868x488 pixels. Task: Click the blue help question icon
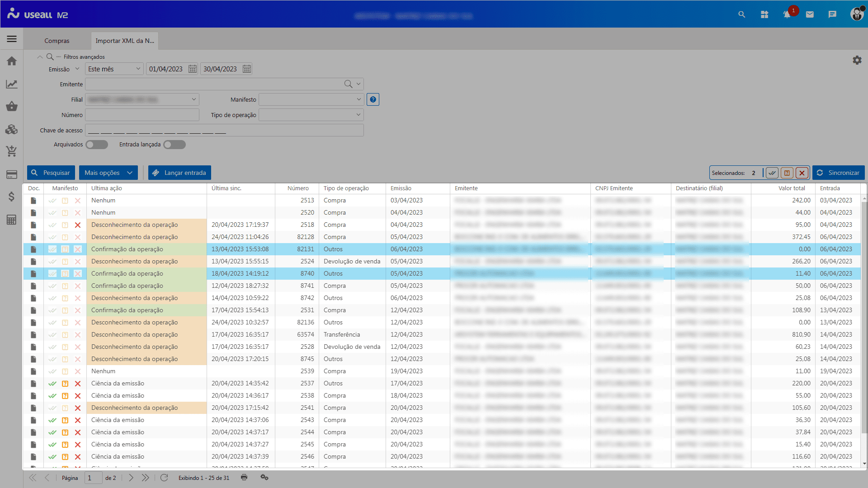point(373,99)
